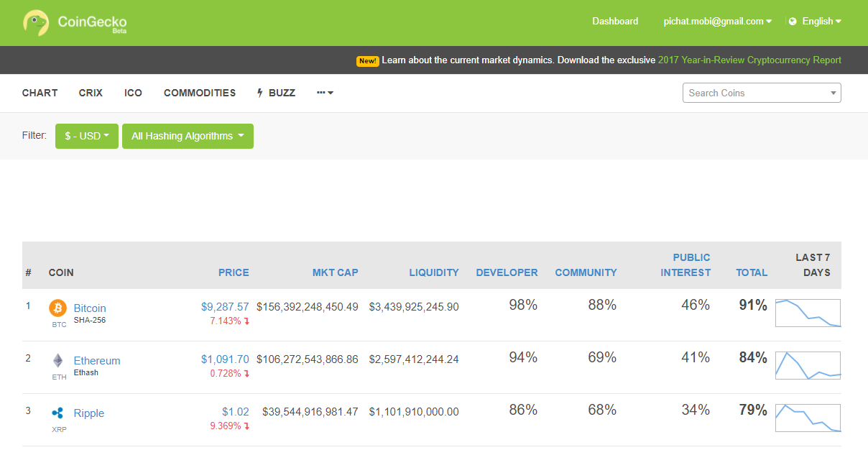Click the Ethereum diamond coin icon
The width and height of the screenshot is (868, 450).
tap(57, 361)
